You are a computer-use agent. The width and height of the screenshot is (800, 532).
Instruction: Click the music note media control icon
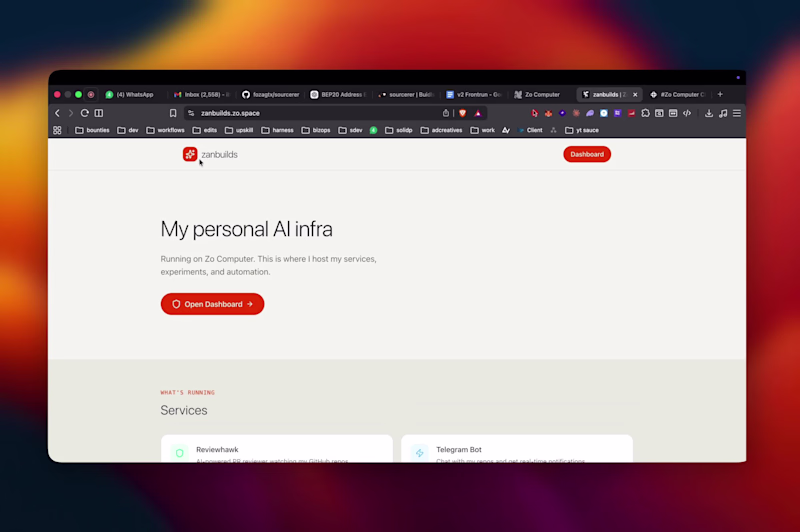(x=723, y=113)
